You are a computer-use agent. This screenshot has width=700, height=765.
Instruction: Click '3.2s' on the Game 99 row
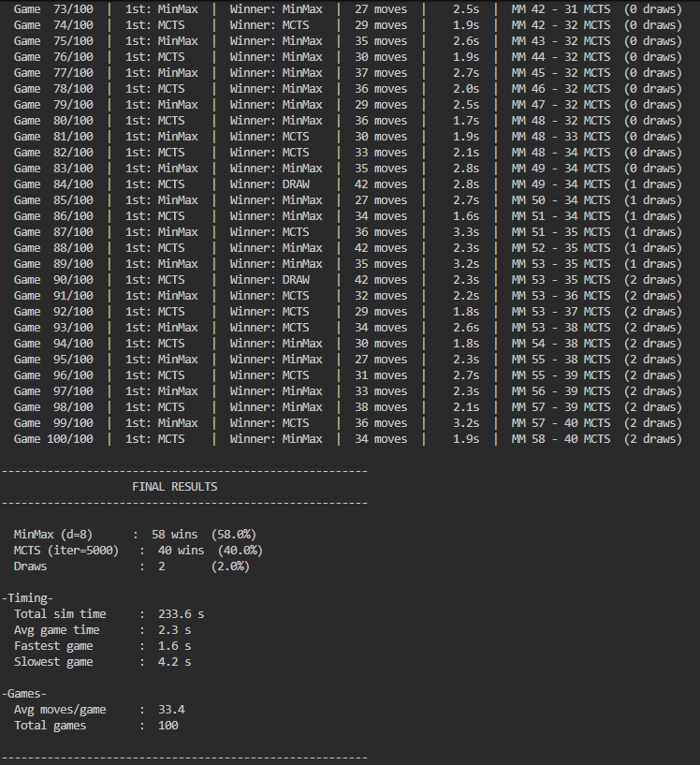point(466,423)
